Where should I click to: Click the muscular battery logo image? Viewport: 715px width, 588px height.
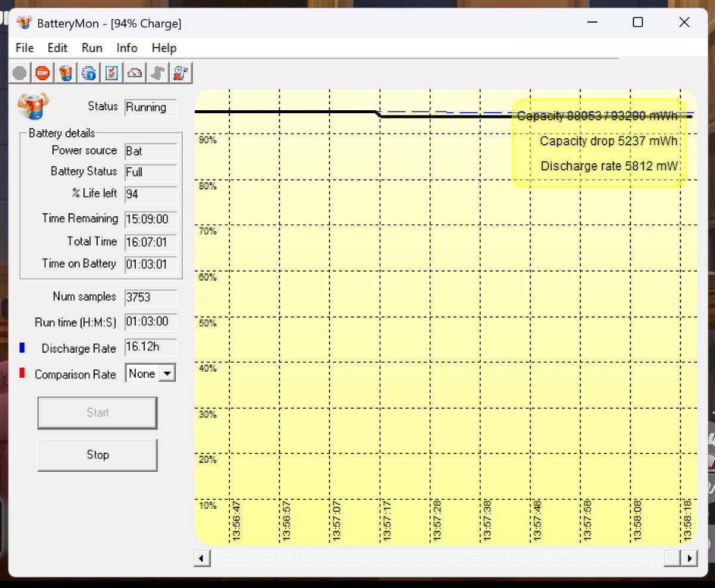click(x=33, y=107)
